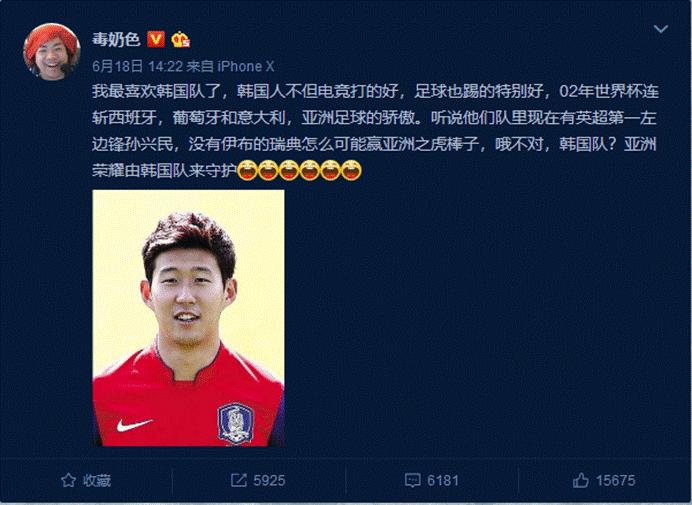Click the thumbs-up like icon

[x=581, y=480]
